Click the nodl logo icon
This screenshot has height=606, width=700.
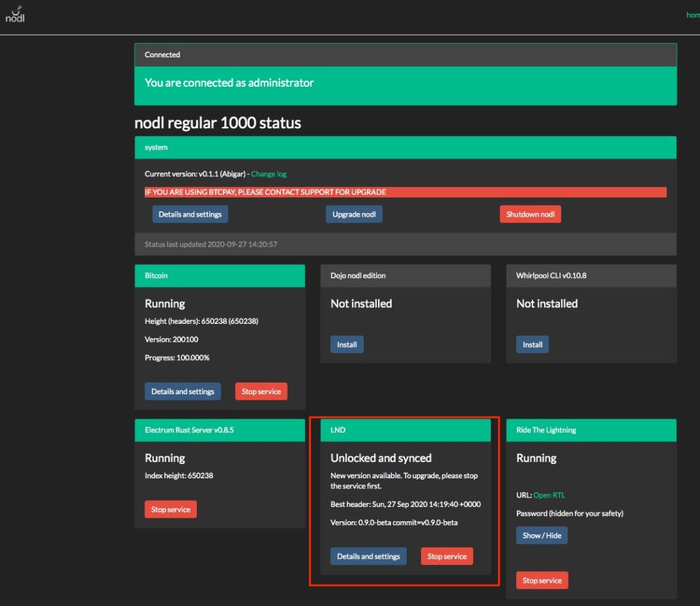(x=15, y=14)
